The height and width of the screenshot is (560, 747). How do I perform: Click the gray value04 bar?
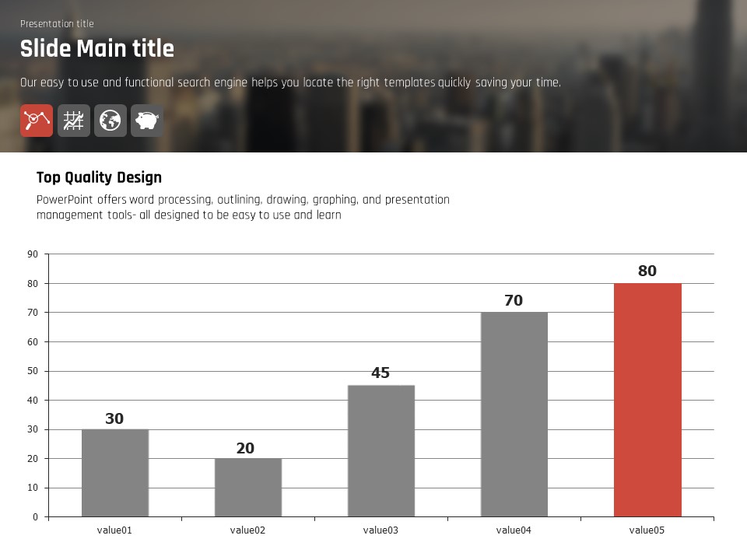click(514, 415)
